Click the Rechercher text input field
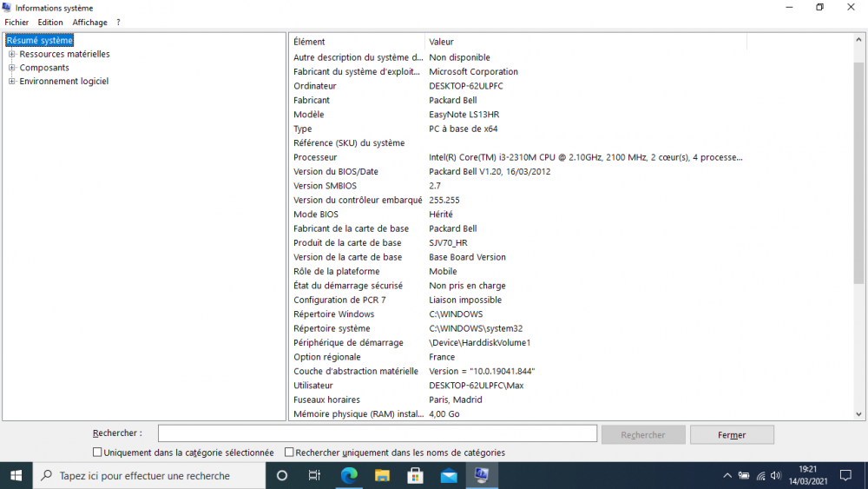This screenshot has height=489, width=868. point(378,433)
